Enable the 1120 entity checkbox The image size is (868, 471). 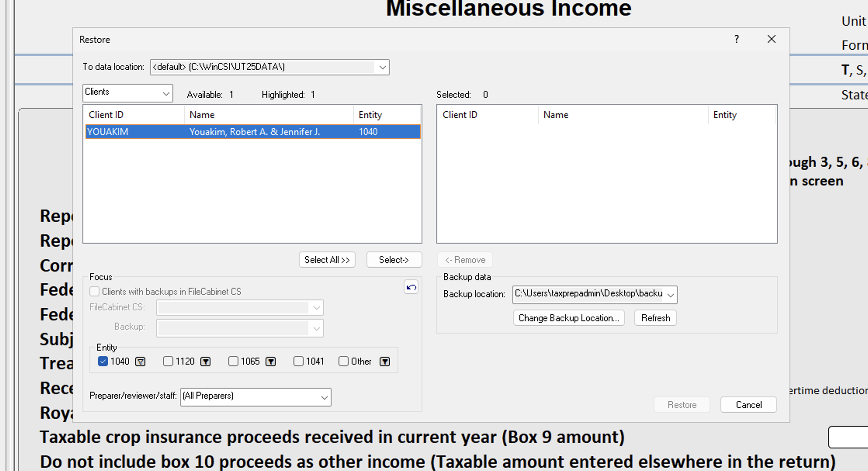168,362
